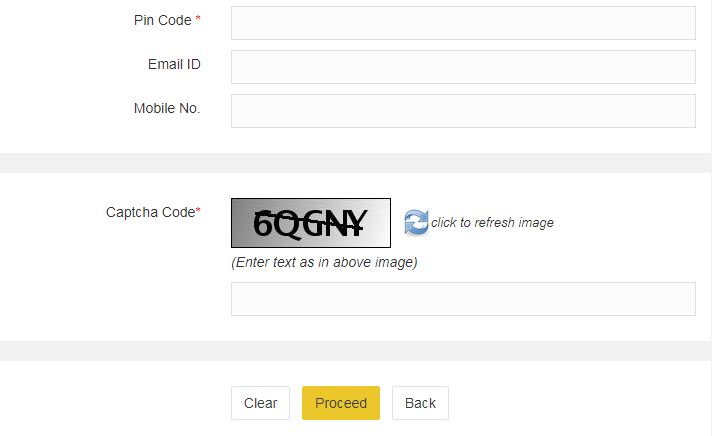The height and width of the screenshot is (436, 712).
Task: Click the Captcha Code label
Action: [x=150, y=212]
